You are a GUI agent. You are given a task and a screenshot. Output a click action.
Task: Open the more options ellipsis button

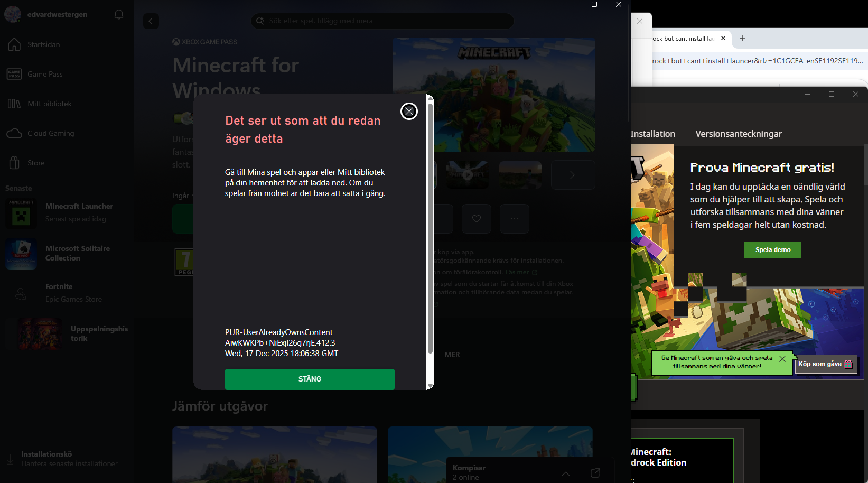tap(515, 219)
